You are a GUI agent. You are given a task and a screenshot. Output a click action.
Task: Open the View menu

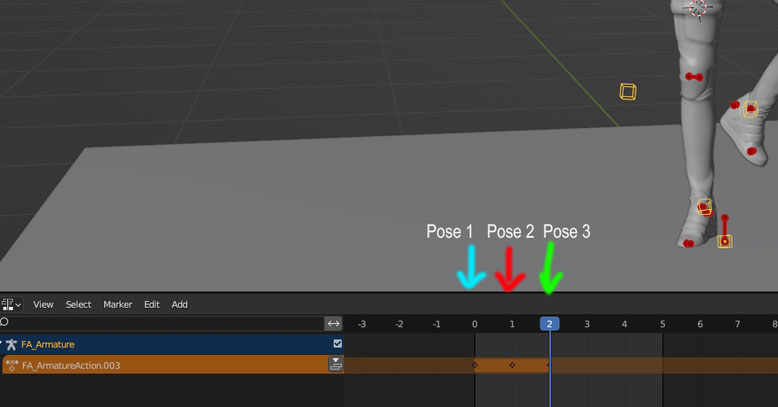pos(43,304)
